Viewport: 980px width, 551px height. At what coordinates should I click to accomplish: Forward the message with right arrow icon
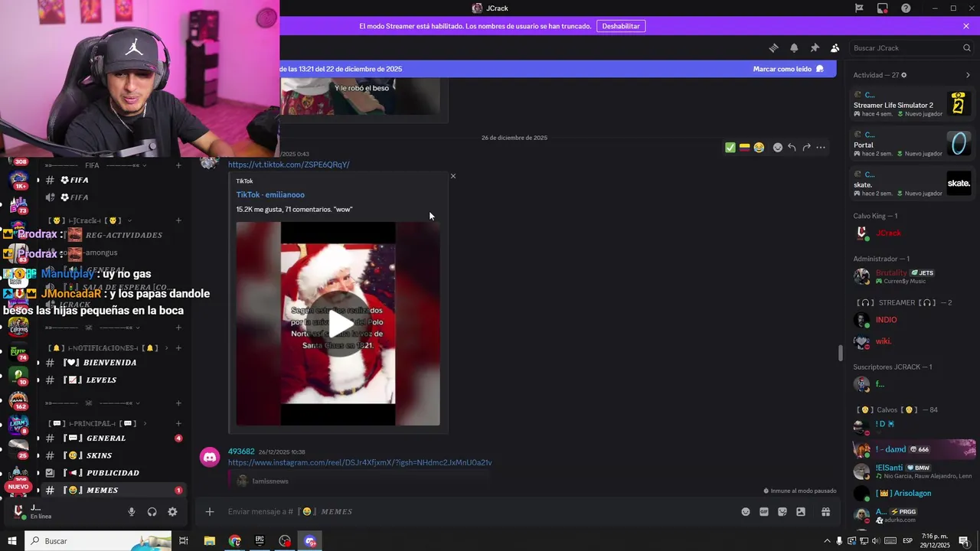(806, 148)
